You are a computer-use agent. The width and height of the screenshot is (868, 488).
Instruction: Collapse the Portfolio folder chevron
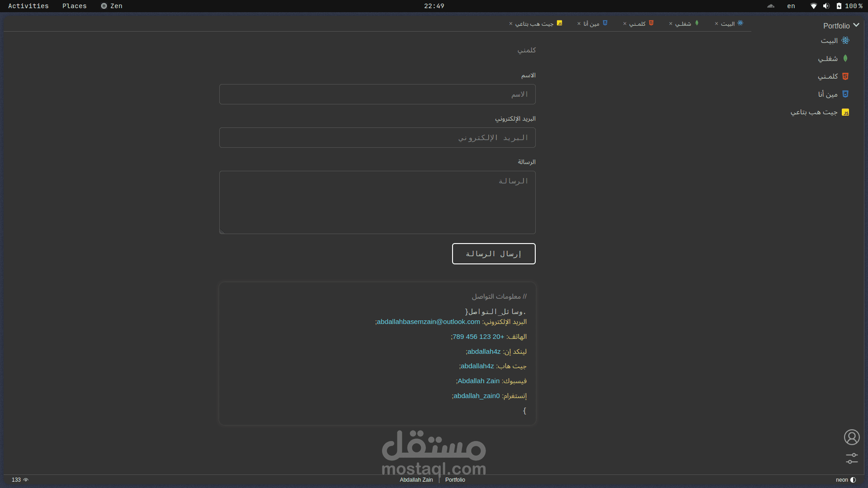click(x=856, y=25)
